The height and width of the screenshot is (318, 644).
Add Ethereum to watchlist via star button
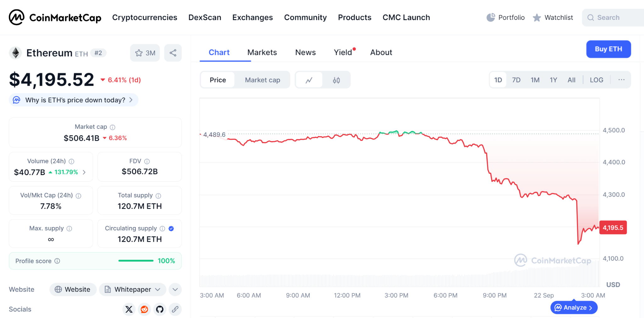coord(145,53)
